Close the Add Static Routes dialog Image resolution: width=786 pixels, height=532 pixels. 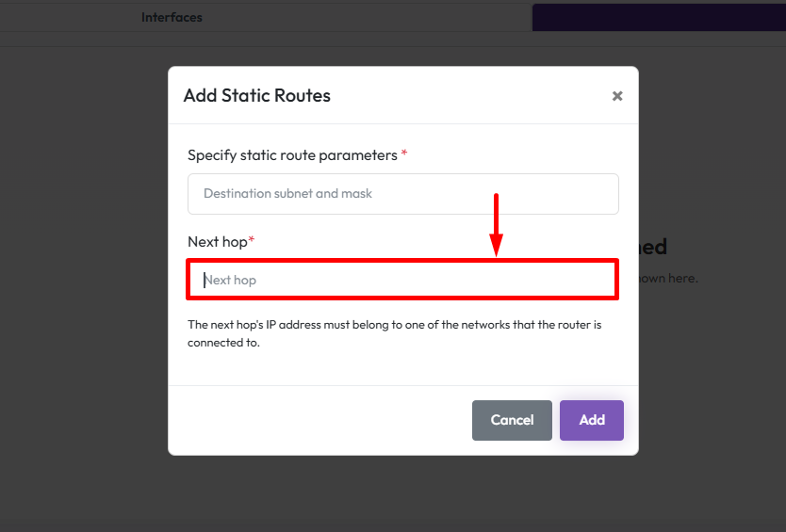(x=617, y=96)
